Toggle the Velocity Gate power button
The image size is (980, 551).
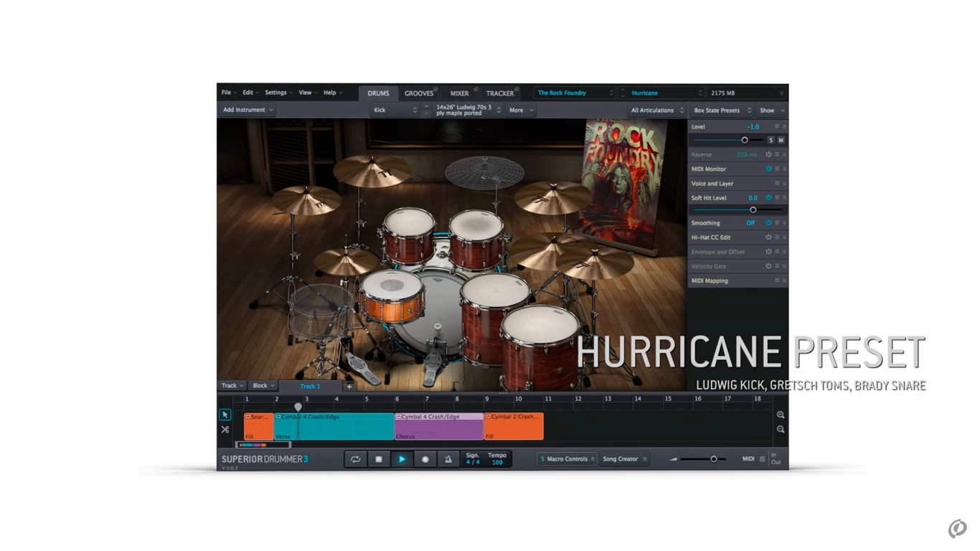coord(768,266)
